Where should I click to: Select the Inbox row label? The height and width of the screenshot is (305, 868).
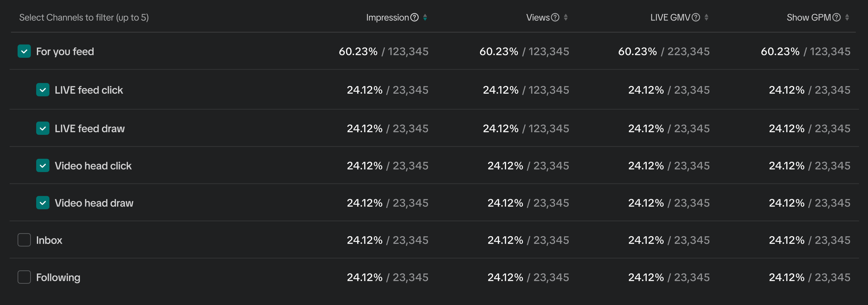coord(49,240)
